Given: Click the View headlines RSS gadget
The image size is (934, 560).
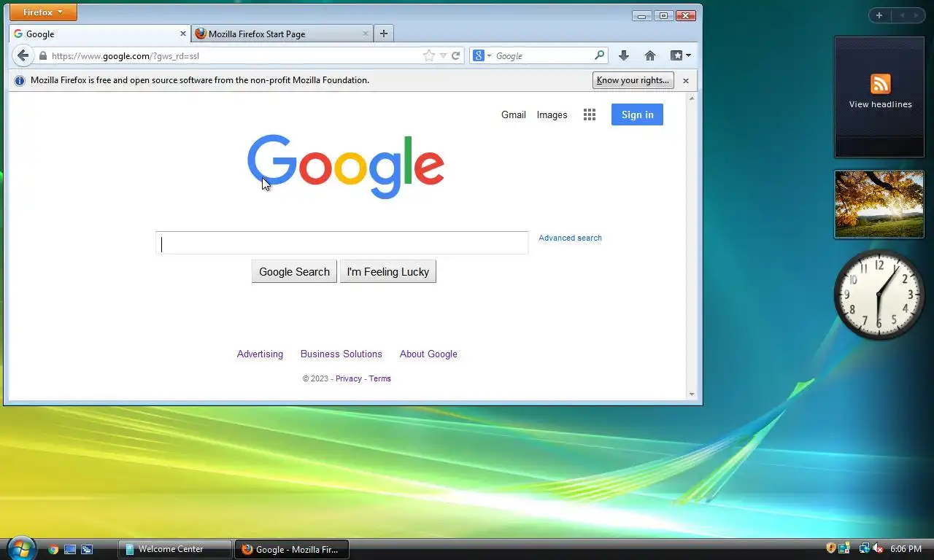Looking at the screenshot, I should click(x=880, y=96).
